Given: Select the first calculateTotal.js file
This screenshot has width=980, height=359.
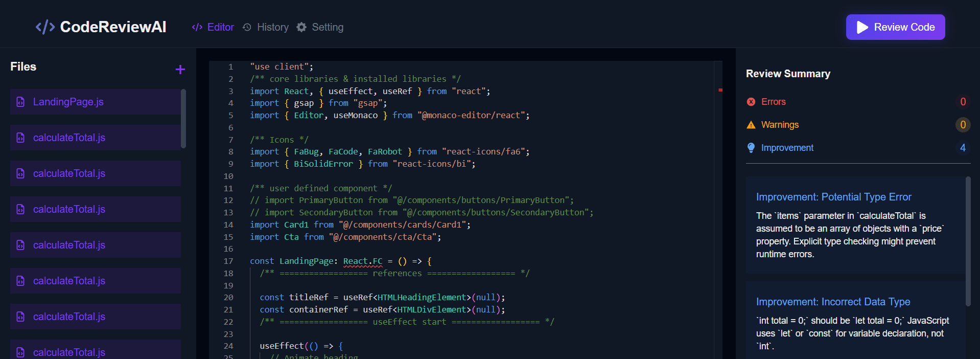Looking at the screenshot, I should pos(69,138).
